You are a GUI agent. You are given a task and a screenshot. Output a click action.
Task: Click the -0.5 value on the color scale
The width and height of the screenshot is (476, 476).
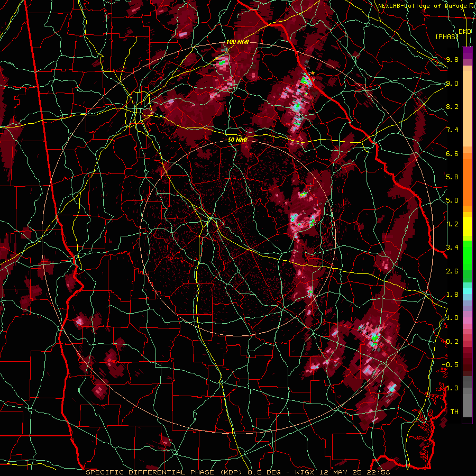point(450,365)
